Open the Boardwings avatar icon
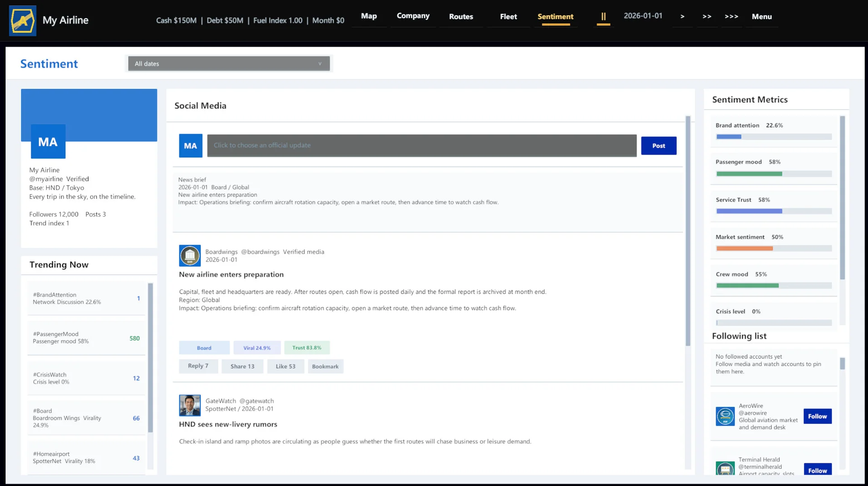Viewport: 868px width, 486px height. point(190,256)
